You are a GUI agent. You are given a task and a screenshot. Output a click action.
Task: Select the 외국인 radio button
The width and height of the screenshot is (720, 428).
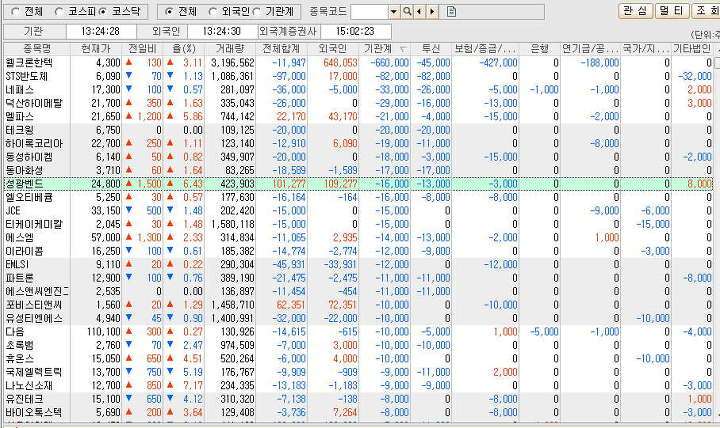click(x=213, y=11)
